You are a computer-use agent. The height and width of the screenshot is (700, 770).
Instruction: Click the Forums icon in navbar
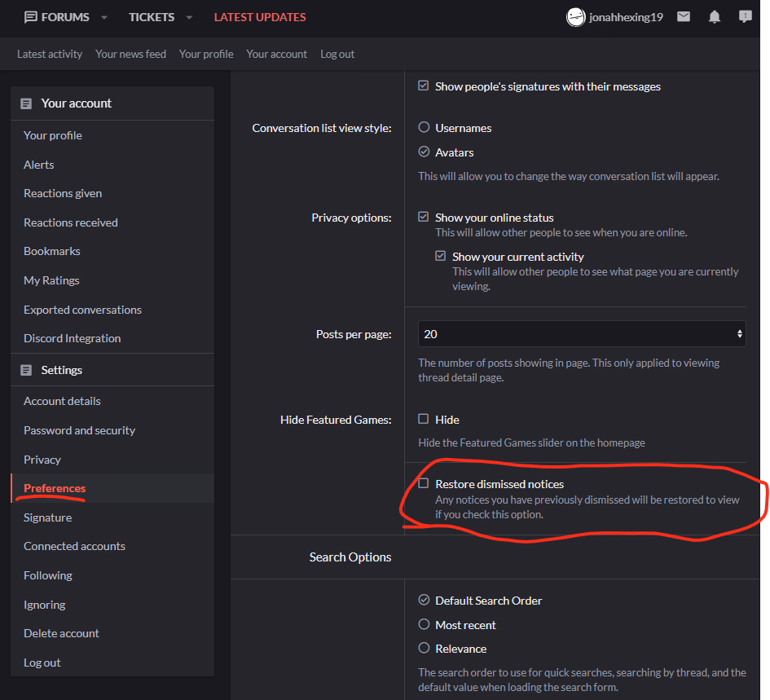[x=31, y=17]
